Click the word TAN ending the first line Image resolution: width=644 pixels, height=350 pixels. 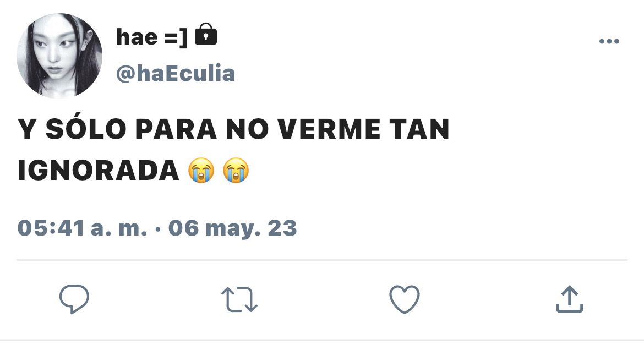[x=419, y=129]
